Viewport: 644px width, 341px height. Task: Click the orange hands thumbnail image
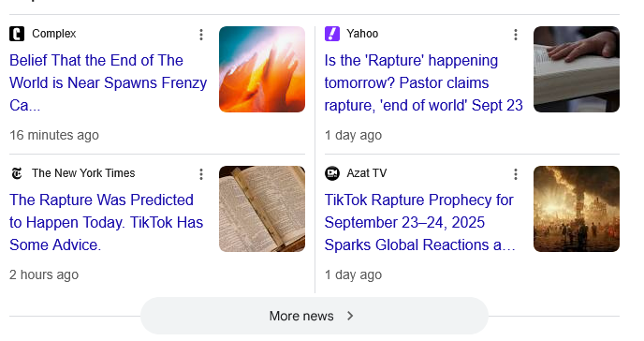click(262, 69)
